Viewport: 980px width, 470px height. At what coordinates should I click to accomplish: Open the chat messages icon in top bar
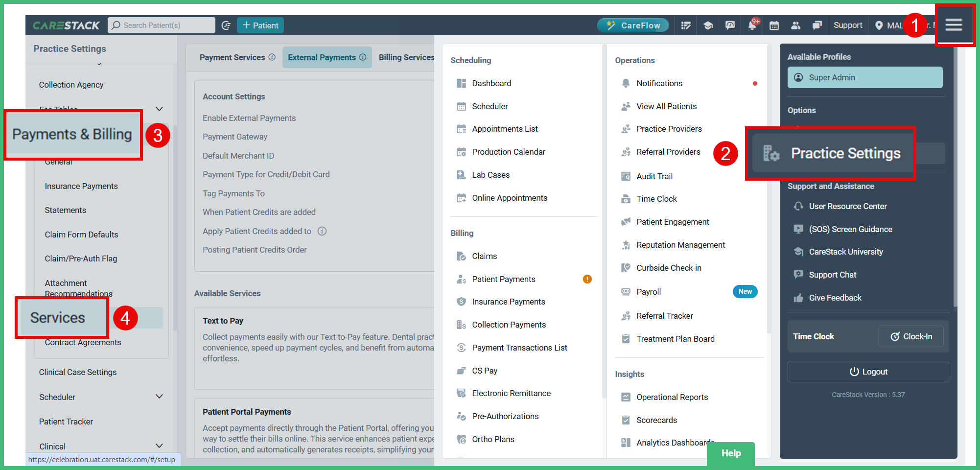(817, 25)
